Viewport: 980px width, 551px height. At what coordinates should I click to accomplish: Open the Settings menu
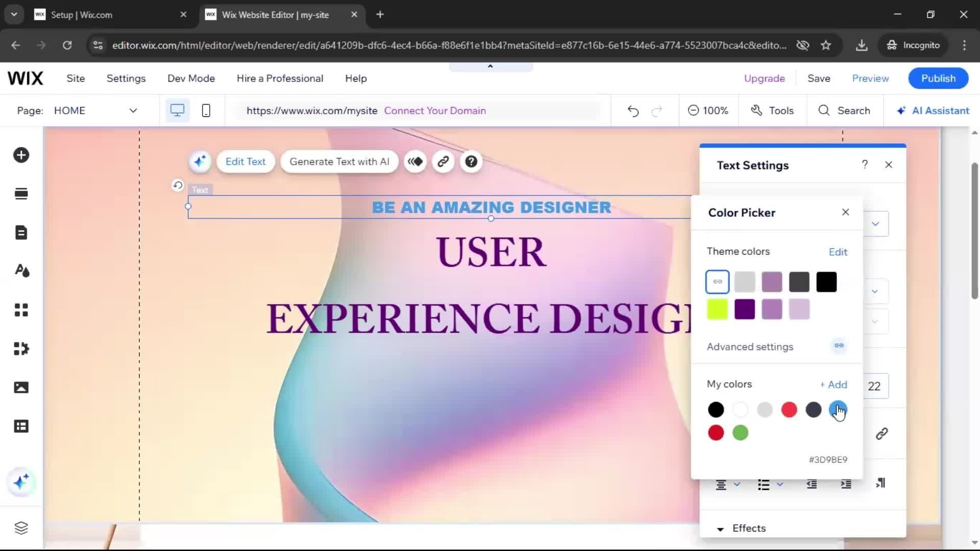[x=126, y=79]
